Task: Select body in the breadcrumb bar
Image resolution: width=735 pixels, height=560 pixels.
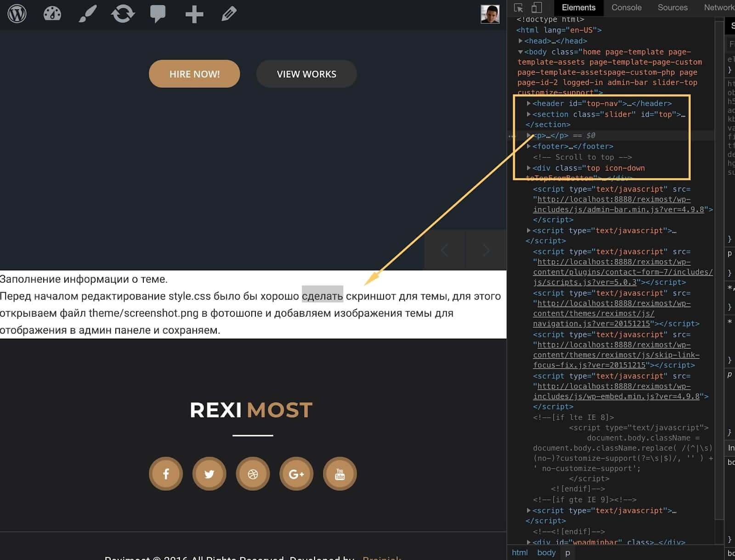Action: (546, 553)
